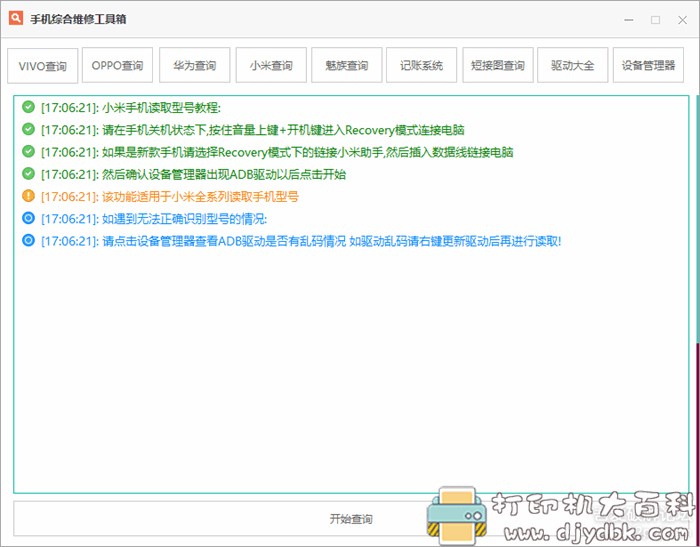Screen dimensions: 700x547
Task: Click green check icon on ADB驱动 confirmation line
Action: [29, 173]
